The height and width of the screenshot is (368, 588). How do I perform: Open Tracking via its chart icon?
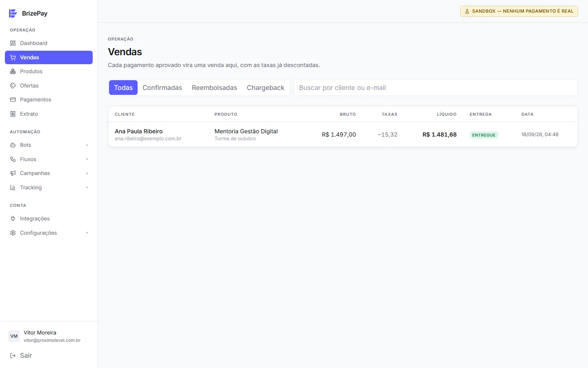point(13,188)
